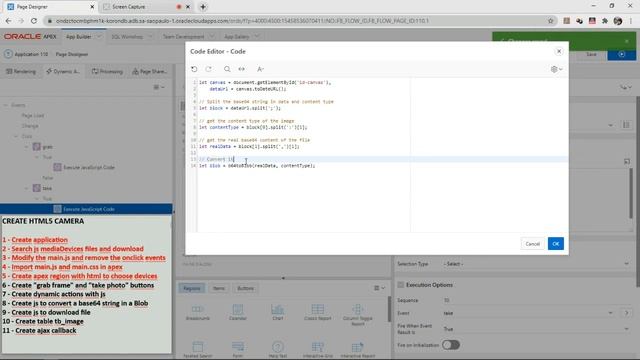640x360 pixels.
Task: Click the Save button in Page Designer
Action: (x=591, y=54)
